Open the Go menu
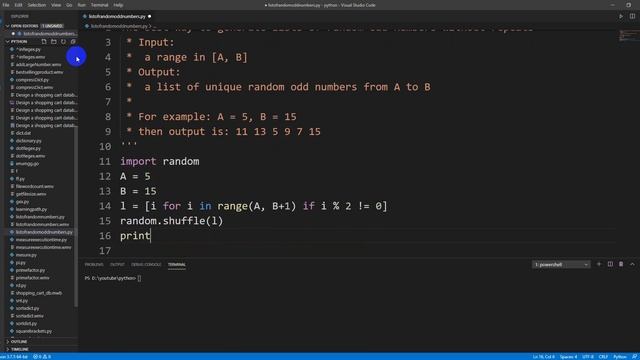Viewport: 640px width, 360px height. (69, 5)
